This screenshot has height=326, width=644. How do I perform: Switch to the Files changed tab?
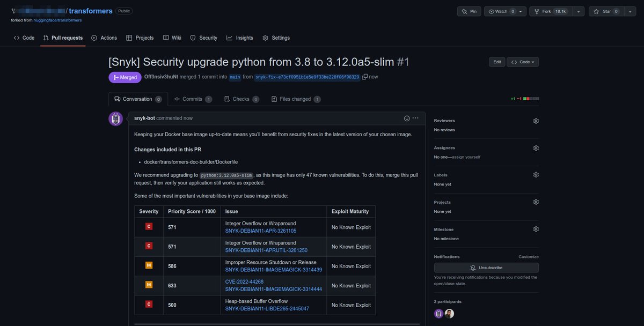[296, 99]
